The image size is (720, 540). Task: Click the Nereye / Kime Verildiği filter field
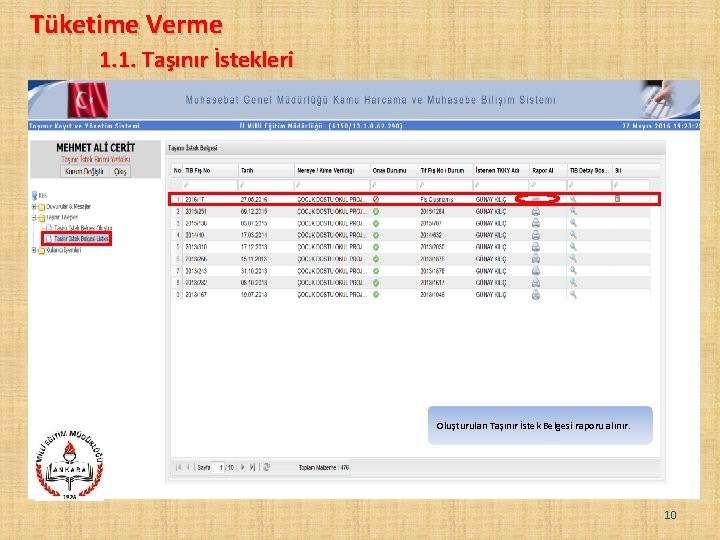[332, 185]
